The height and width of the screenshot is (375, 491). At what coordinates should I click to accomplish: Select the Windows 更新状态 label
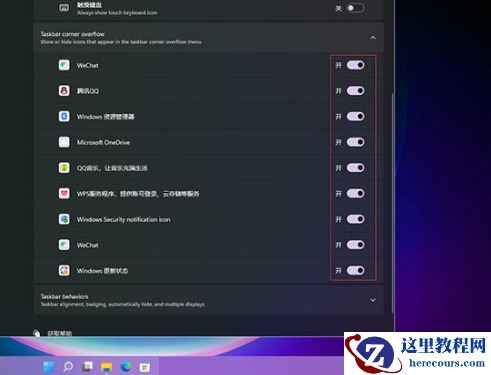[x=102, y=271]
